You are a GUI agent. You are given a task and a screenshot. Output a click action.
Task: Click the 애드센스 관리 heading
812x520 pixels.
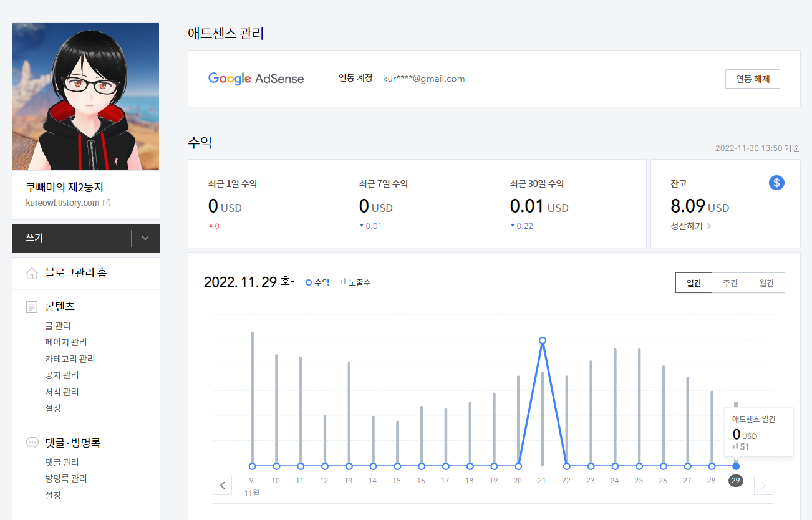(x=226, y=34)
